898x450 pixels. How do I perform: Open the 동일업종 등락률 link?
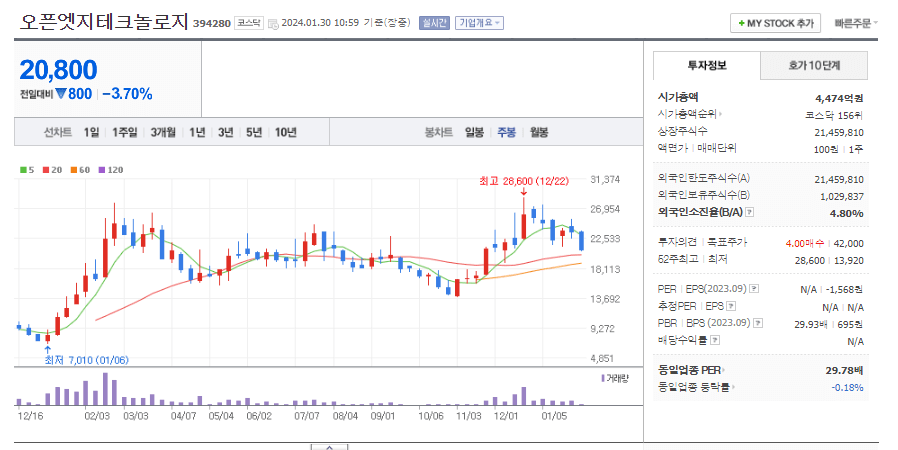[x=696, y=388]
